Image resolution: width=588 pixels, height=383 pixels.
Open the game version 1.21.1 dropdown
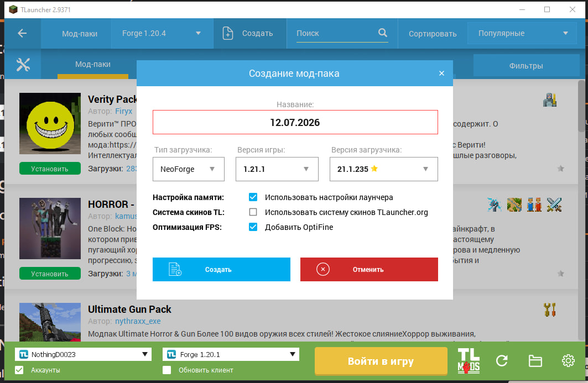point(277,169)
